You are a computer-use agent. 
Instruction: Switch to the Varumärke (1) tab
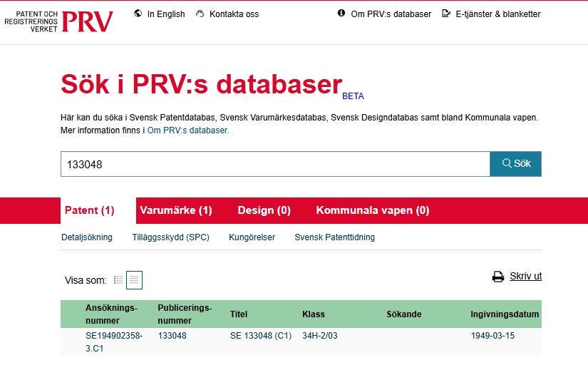click(x=176, y=210)
